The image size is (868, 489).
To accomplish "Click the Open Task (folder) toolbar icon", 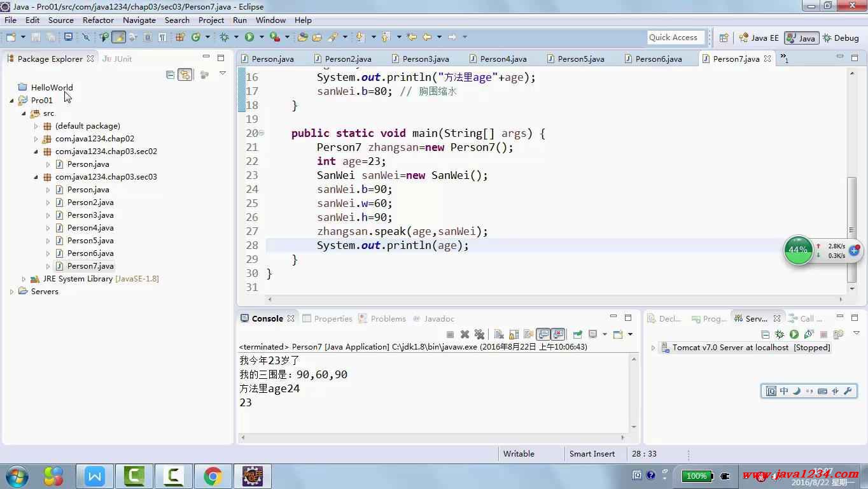I will point(317,37).
